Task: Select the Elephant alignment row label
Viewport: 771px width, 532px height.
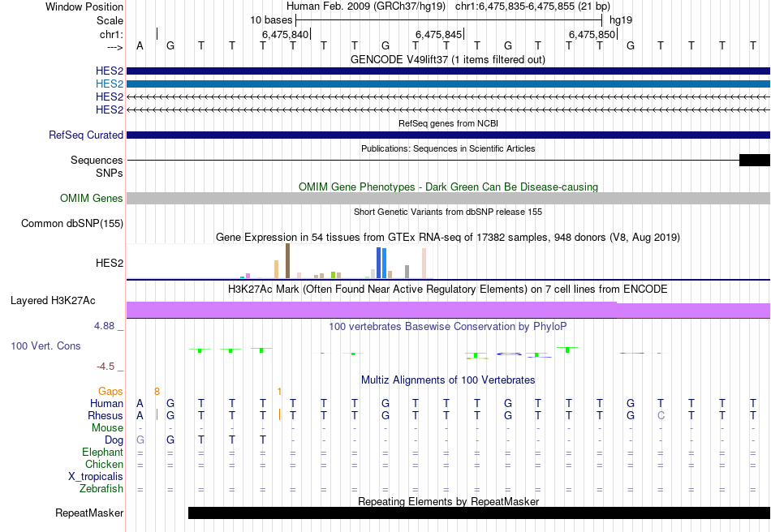Action: [102, 452]
